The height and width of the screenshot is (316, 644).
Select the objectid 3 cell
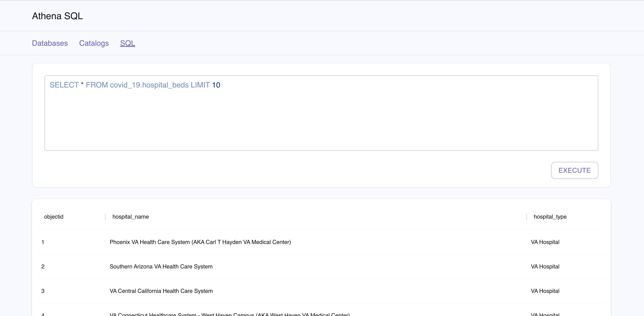point(43,291)
